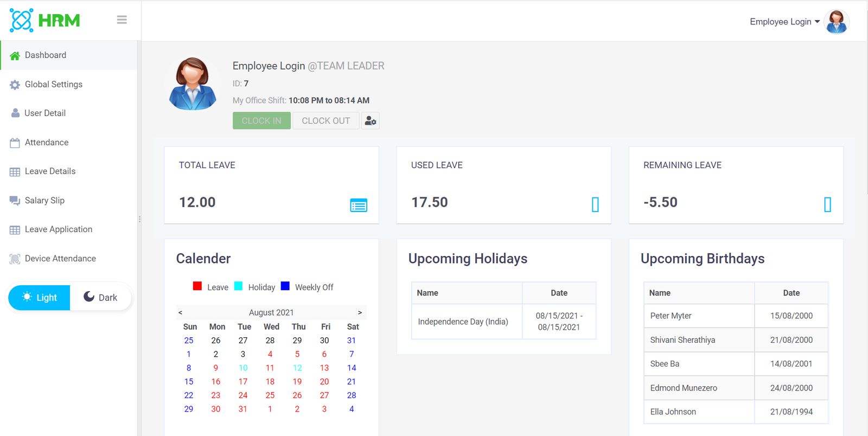Click the Remaining Leave card icon
Image resolution: width=868 pixels, height=436 pixels.
827,204
